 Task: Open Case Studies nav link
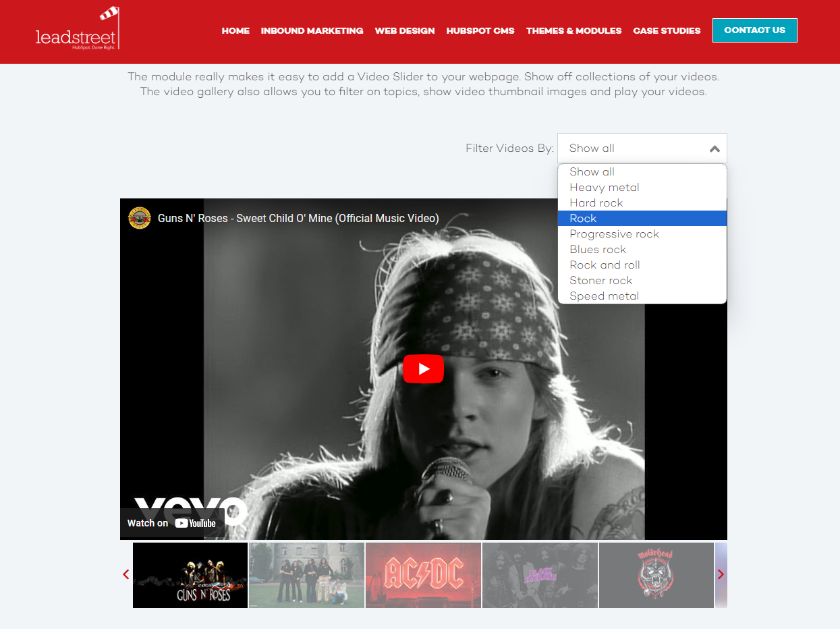(667, 30)
